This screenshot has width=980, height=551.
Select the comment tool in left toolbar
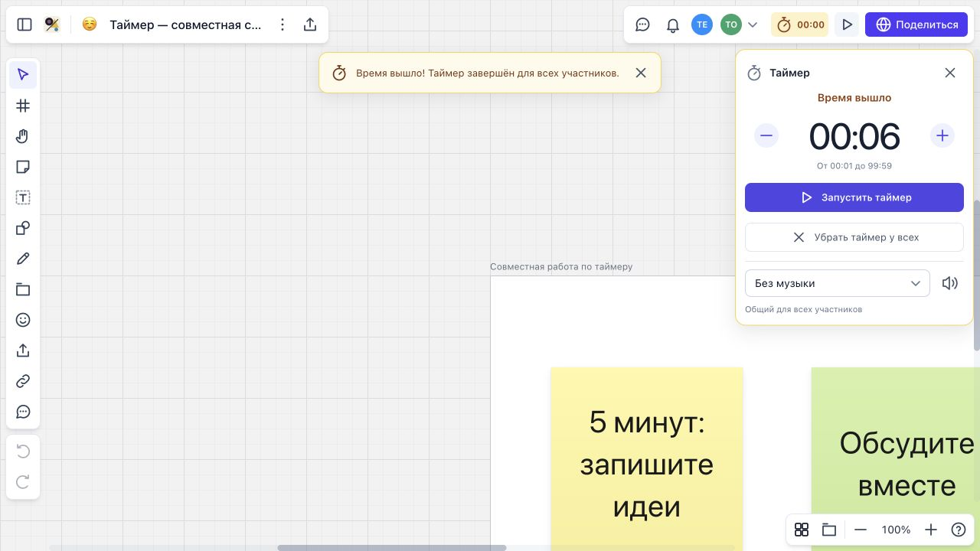click(23, 412)
